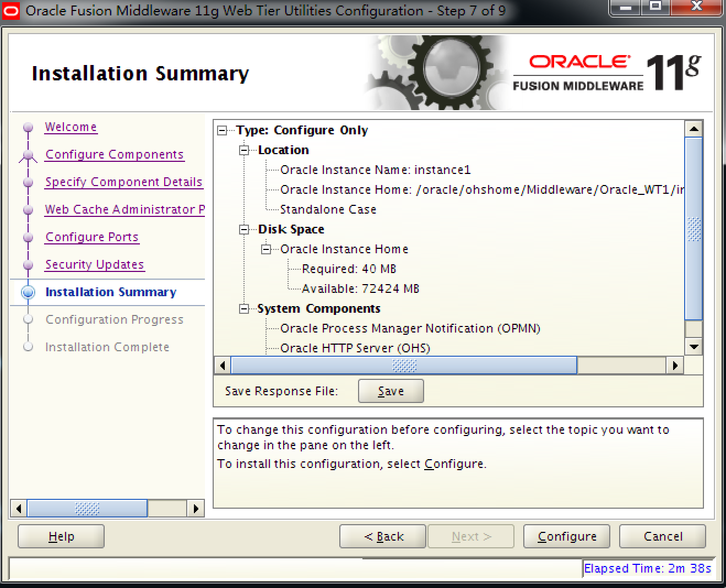Cancel the configuration wizard

663,536
